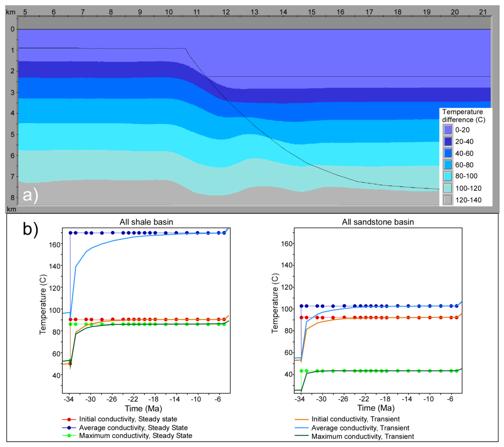Click the green Maximum conductivity Steady State marker
This screenshot has height=447, width=504.
(69, 436)
